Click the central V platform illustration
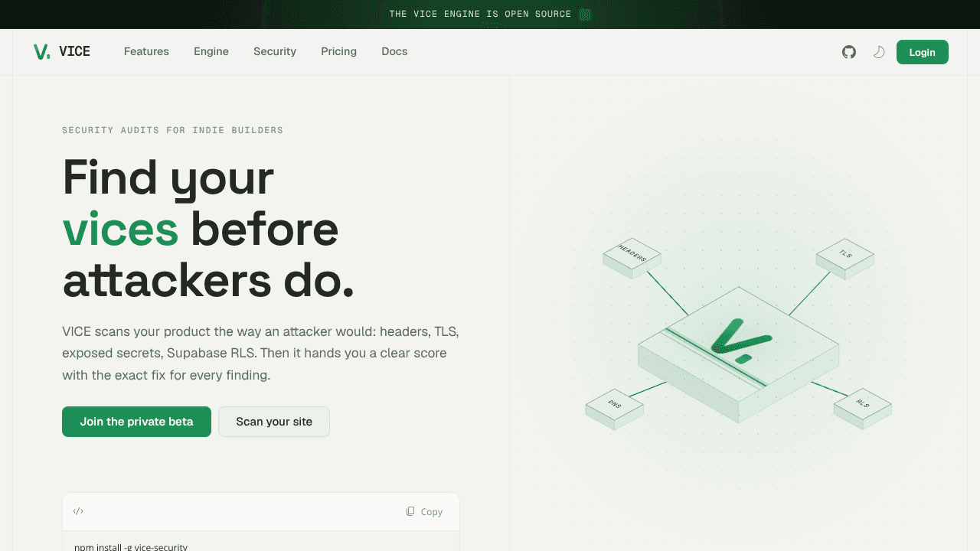Screen dimensions: 980x551 pos(739,354)
